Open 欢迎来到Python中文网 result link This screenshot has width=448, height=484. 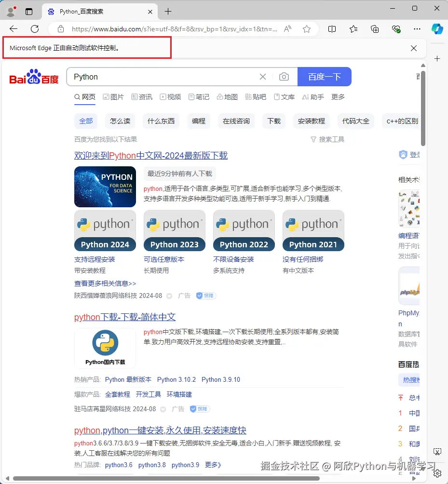(151, 155)
